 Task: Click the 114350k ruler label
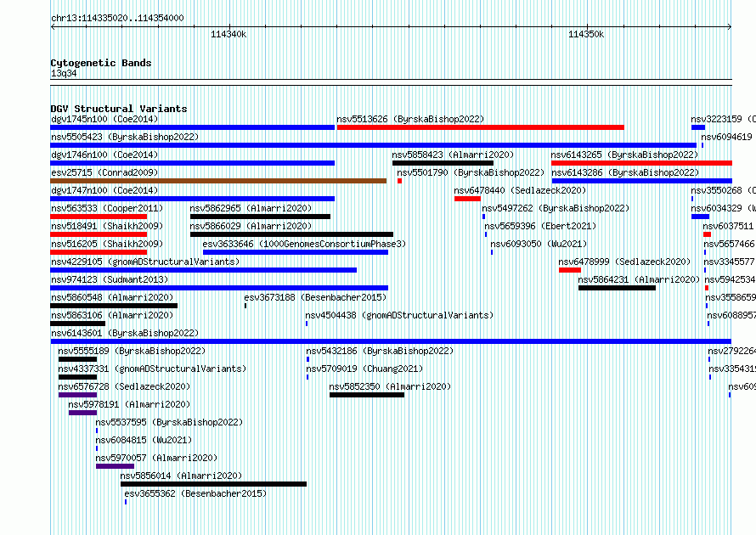click(586, 34)
